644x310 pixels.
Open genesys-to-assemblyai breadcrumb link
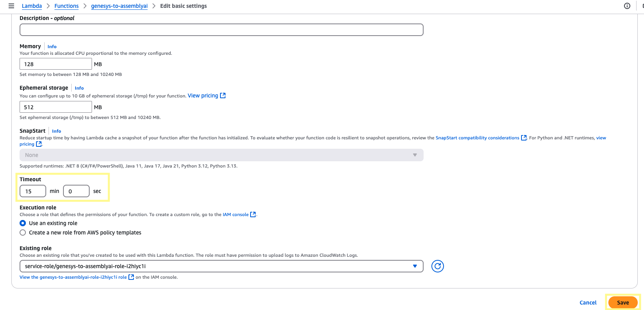tap(119, 6)
